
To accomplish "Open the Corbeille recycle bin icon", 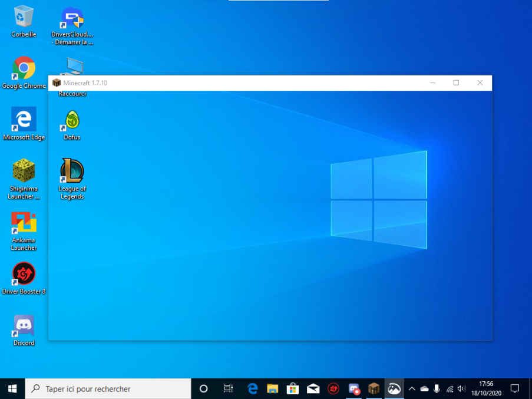I will (24, 21).
